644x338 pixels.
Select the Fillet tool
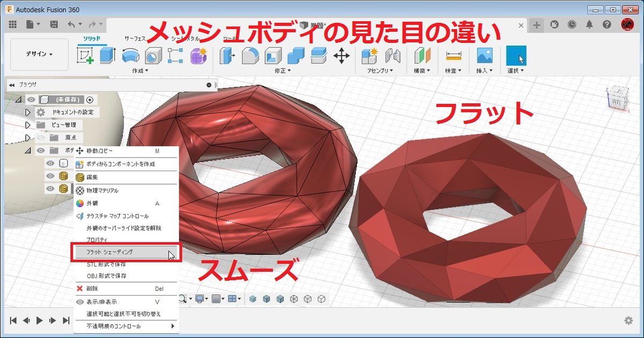pyautogui.click(x=250, y=56)
